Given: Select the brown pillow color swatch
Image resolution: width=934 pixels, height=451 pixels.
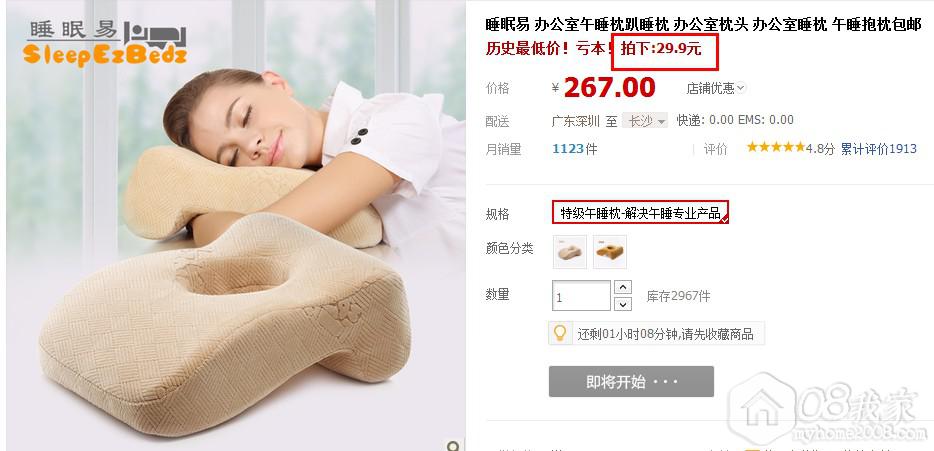Looking at the screenshot, I should click(x=610, y=251).
